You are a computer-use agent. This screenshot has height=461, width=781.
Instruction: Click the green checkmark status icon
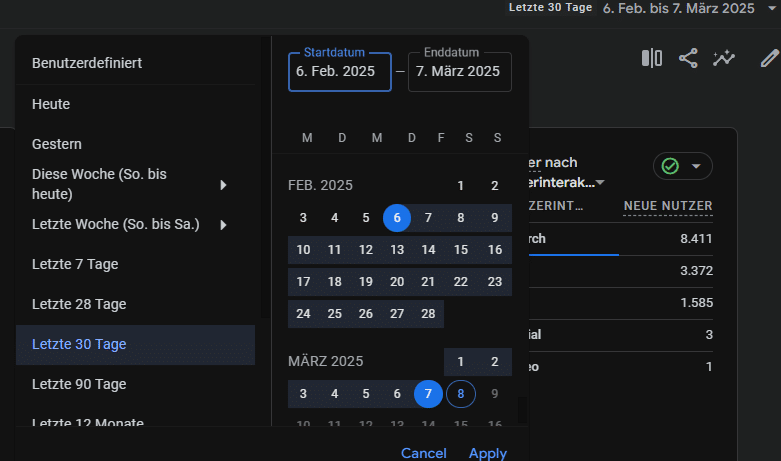tap(670, 166)
